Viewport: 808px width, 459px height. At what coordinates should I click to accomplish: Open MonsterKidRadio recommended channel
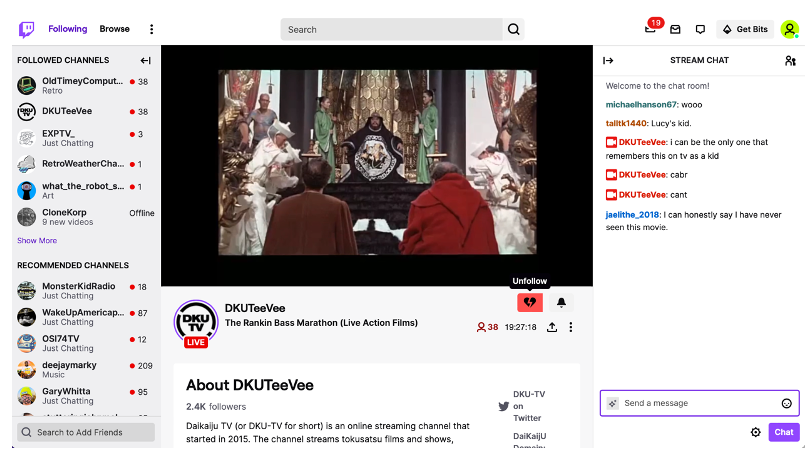tap(86, 291)
